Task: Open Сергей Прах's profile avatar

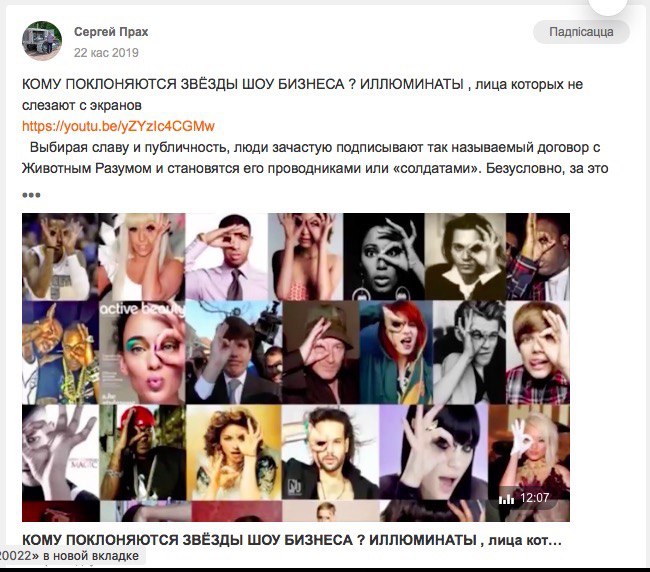Action: [x=42, y=41]
